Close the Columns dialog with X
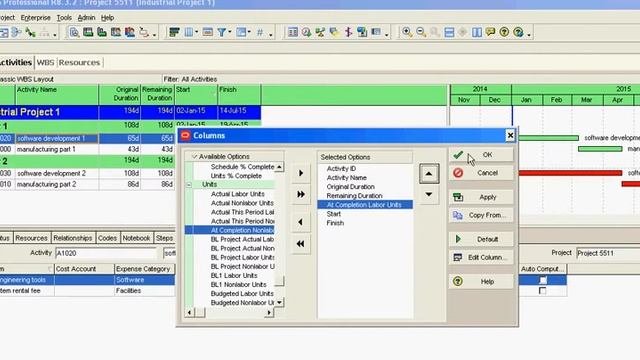Image resolution: width=640 pixels, height=360 pixels. (x=510, y=136)
